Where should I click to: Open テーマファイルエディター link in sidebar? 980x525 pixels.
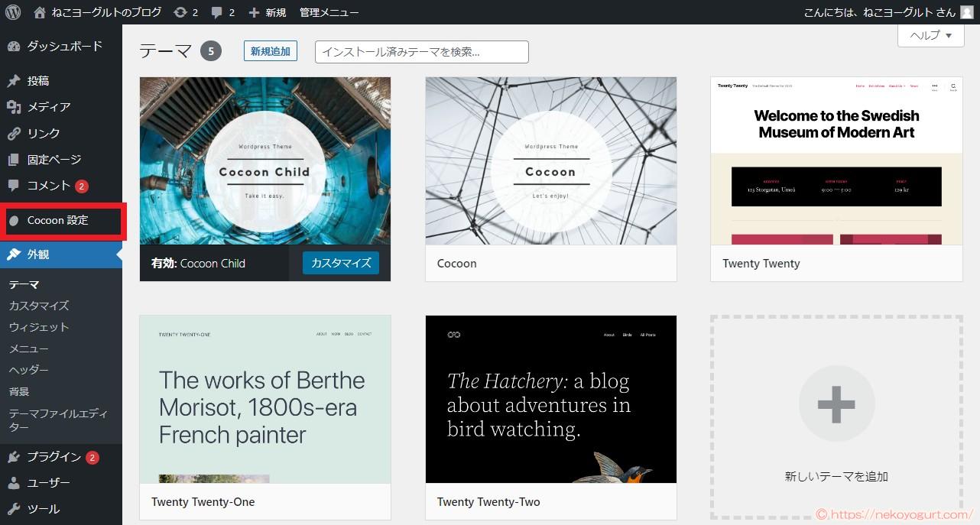coord(58,420)
